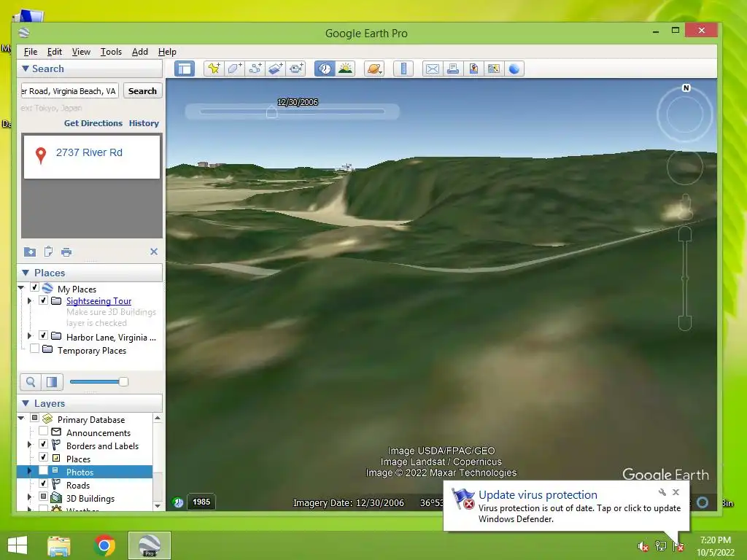Switch planets with the Saturn icon
This screenshot has height=560, width=747.
374,69
